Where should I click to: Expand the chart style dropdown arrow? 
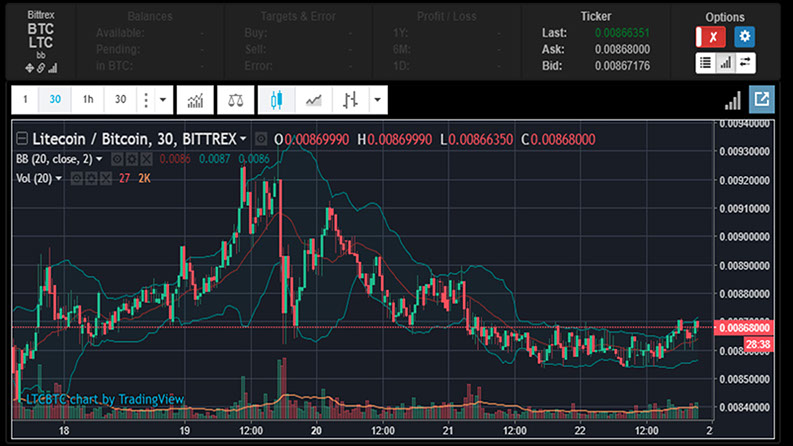[x=376, y=100]
